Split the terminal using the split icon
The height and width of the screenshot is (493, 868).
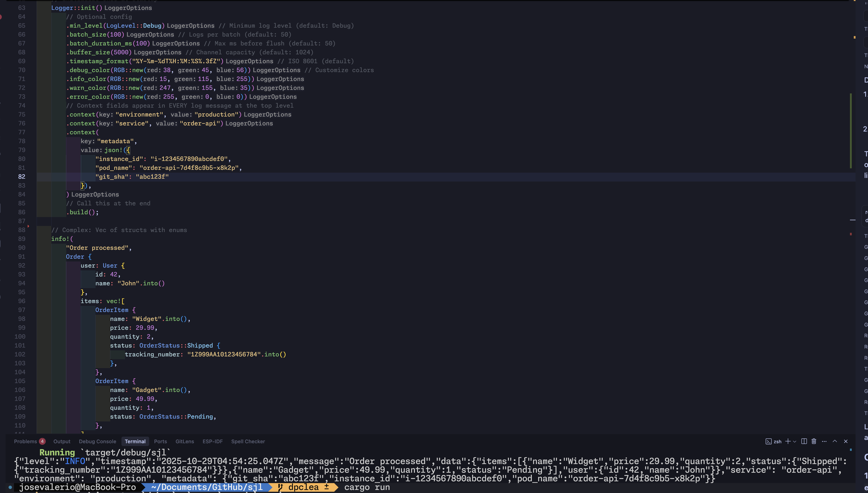[x=804, y=441]
